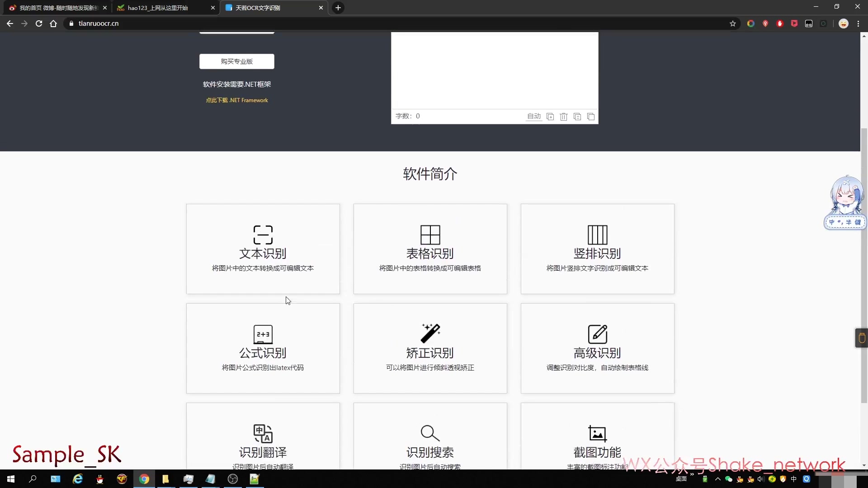Select the 识别翻译 translate icon
Screen dimensions: 868x488
tap(263, 434)
